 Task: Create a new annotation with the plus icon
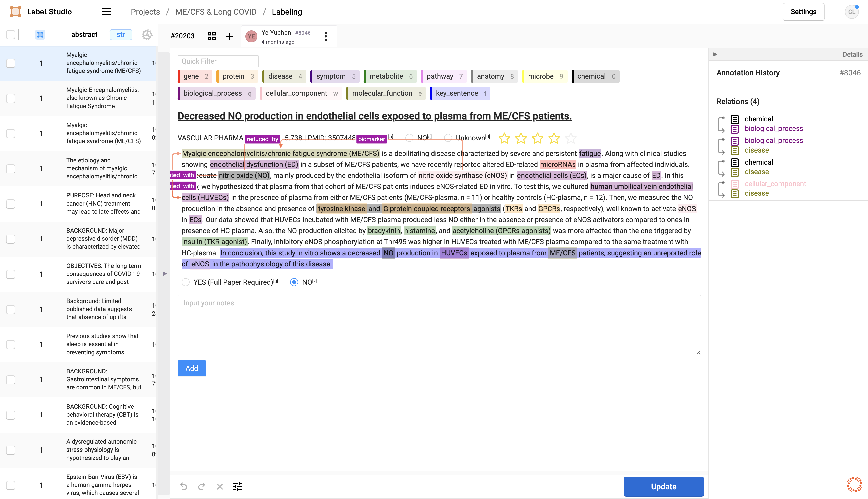pyautogui.click(x=229, y=36)
